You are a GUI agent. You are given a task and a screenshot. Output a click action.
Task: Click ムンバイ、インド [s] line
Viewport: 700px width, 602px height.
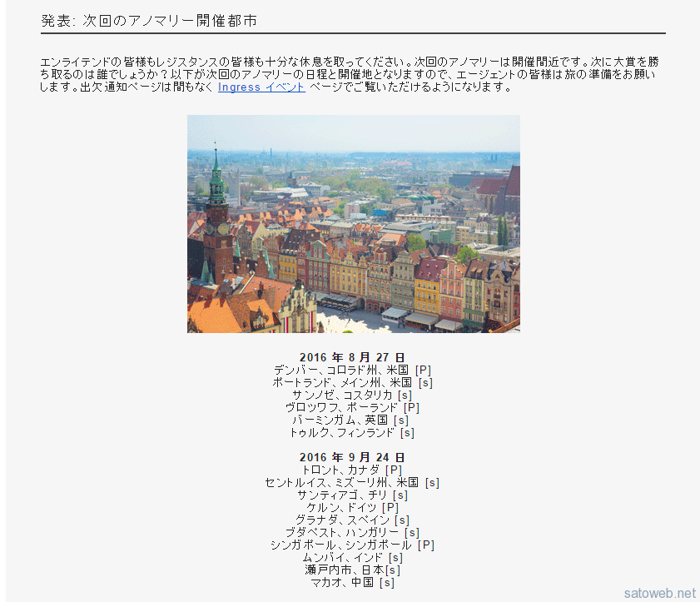352,558
